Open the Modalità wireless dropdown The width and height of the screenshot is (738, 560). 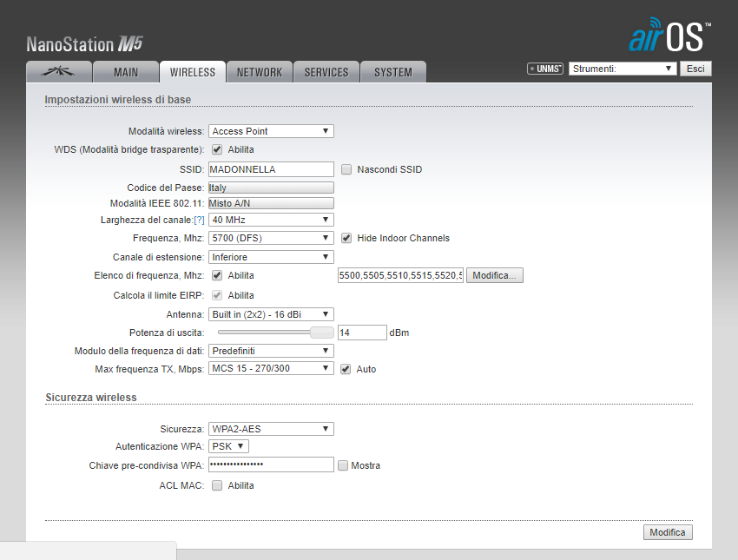click(x=271, y=131)
